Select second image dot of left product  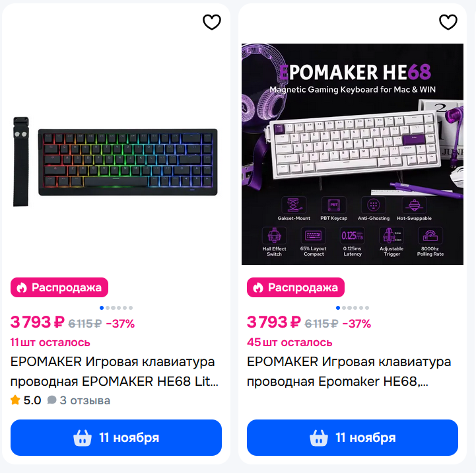[108, 308]
